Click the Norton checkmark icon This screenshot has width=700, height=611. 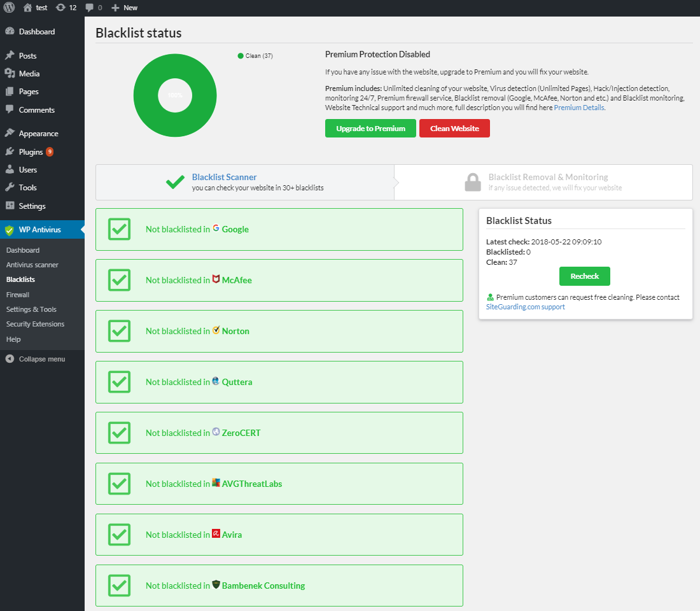[x=216, y=330]
